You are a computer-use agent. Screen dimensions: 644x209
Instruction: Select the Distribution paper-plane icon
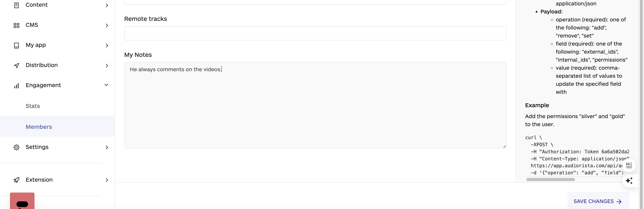(x=16, y=65)
